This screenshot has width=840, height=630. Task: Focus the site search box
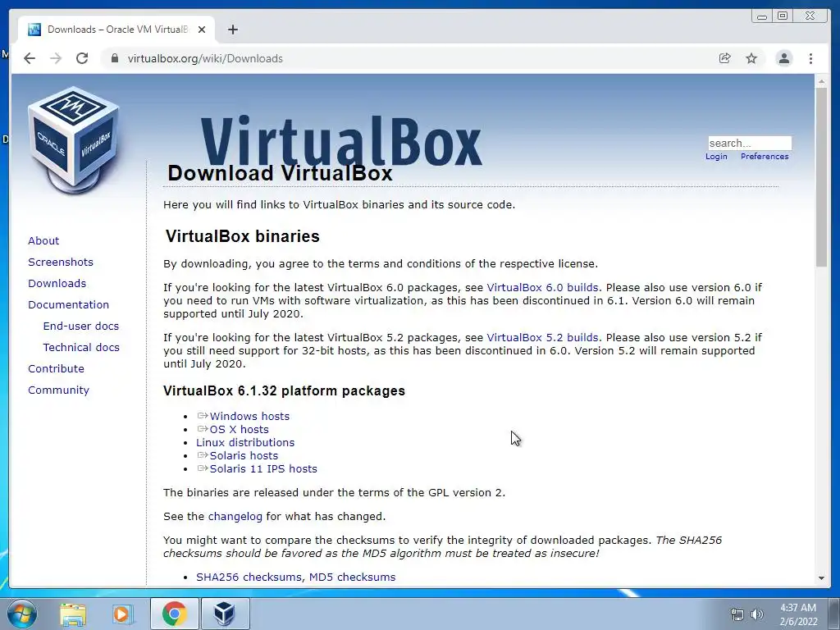[750, 143]
